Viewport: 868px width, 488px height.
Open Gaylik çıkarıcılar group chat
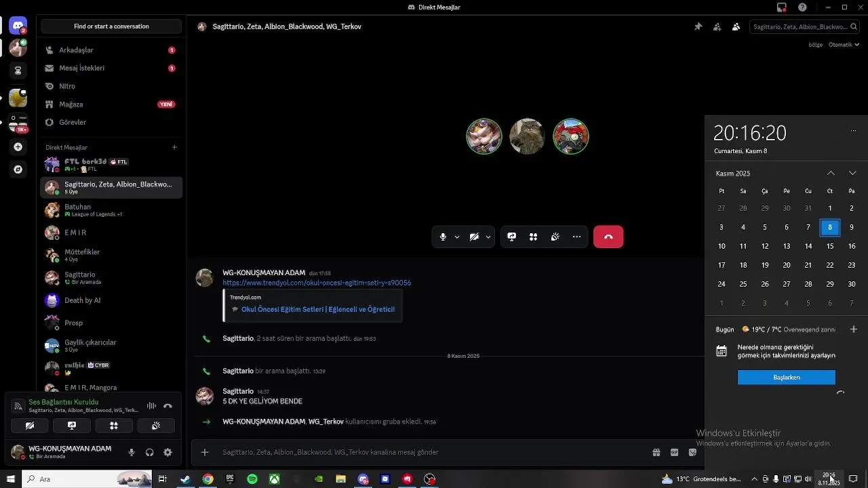coord(111,346)
